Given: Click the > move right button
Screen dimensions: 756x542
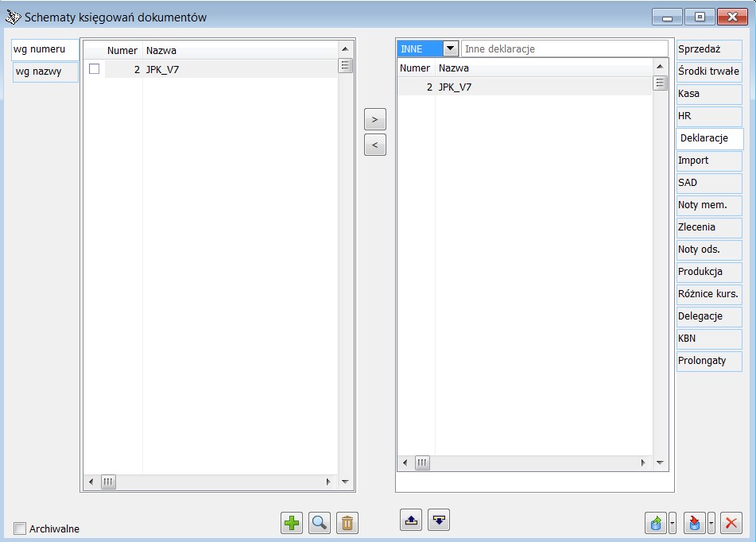Looking at the screenshot, I should (375, 119).
